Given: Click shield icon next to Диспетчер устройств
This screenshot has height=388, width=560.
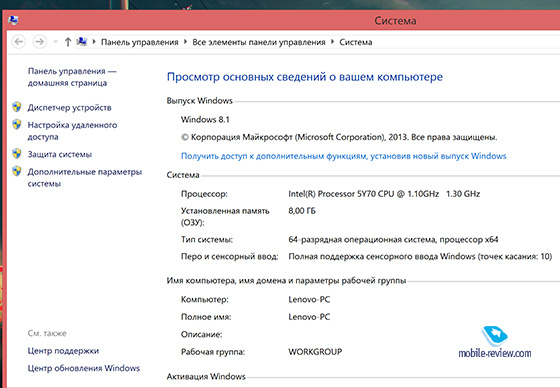Looking at the screenshot, I should pos(16,106).
